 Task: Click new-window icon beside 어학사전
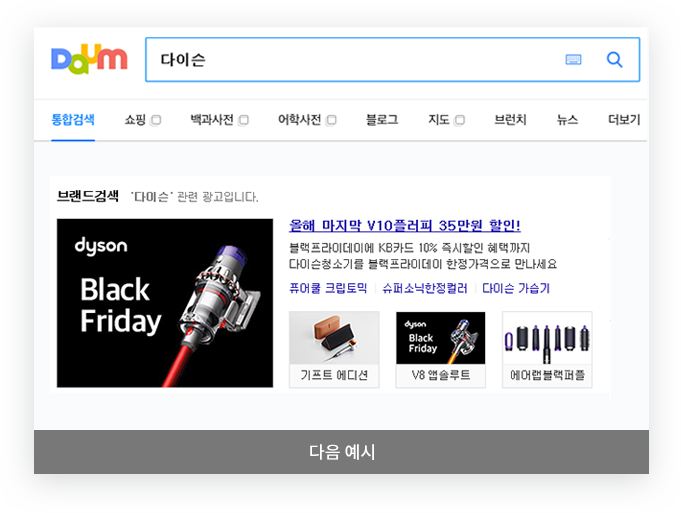coord(331,120)
